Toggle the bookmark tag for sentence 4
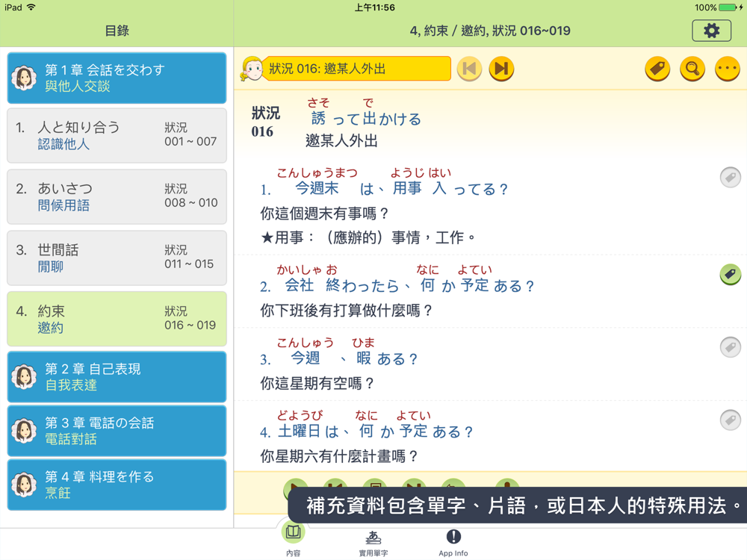This screenshot has height=560, width=747. 731,420
